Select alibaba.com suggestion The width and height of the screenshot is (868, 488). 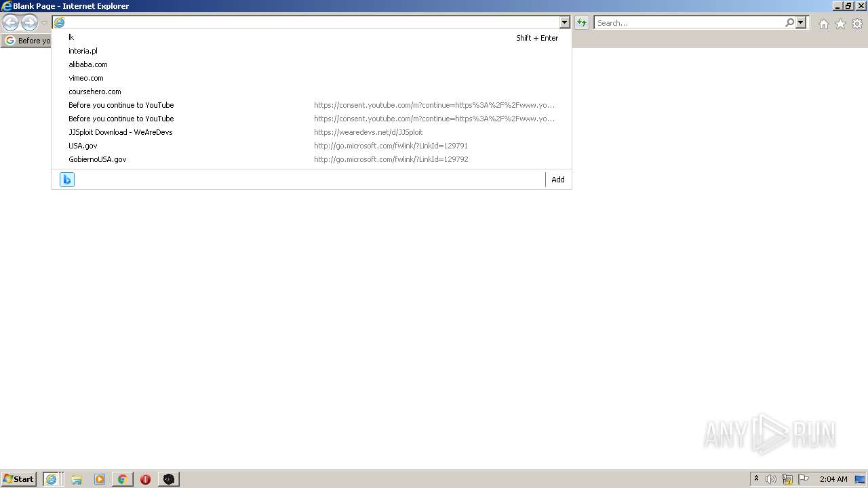point(311,64)
